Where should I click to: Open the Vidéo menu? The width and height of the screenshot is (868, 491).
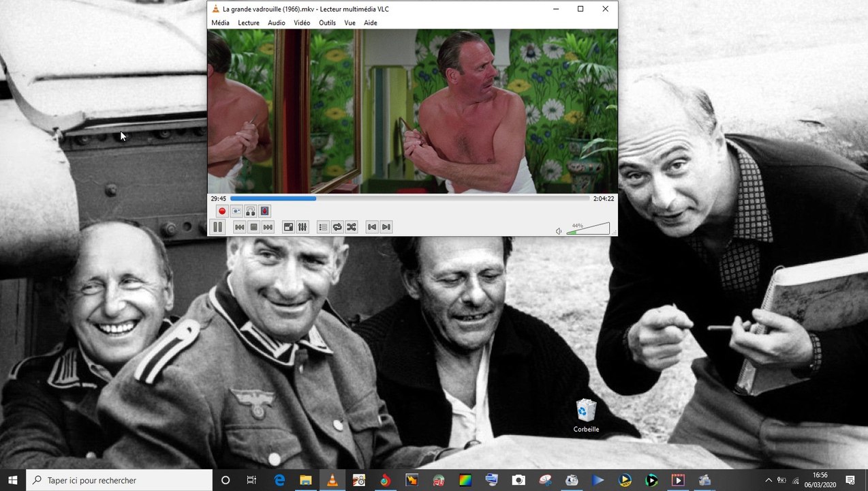click(x=302, y=23)
